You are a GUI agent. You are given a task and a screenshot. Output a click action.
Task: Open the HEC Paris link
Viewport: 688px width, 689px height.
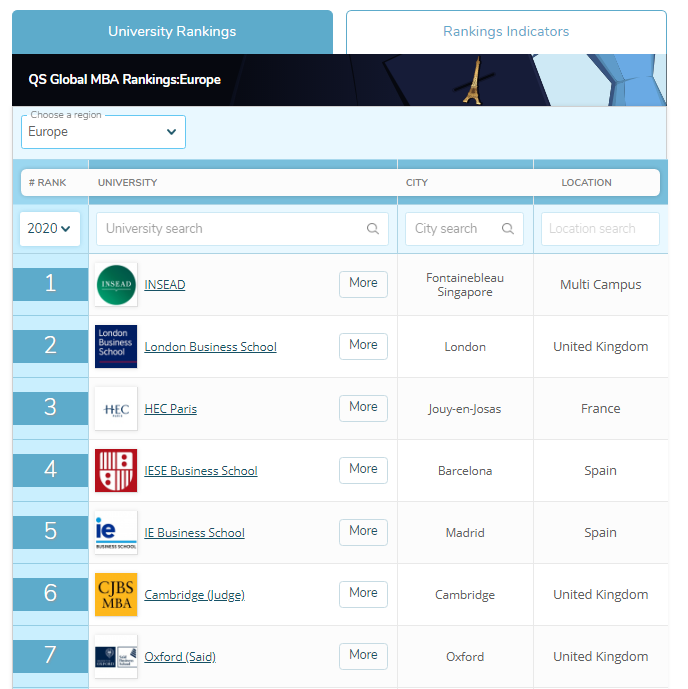170,409
